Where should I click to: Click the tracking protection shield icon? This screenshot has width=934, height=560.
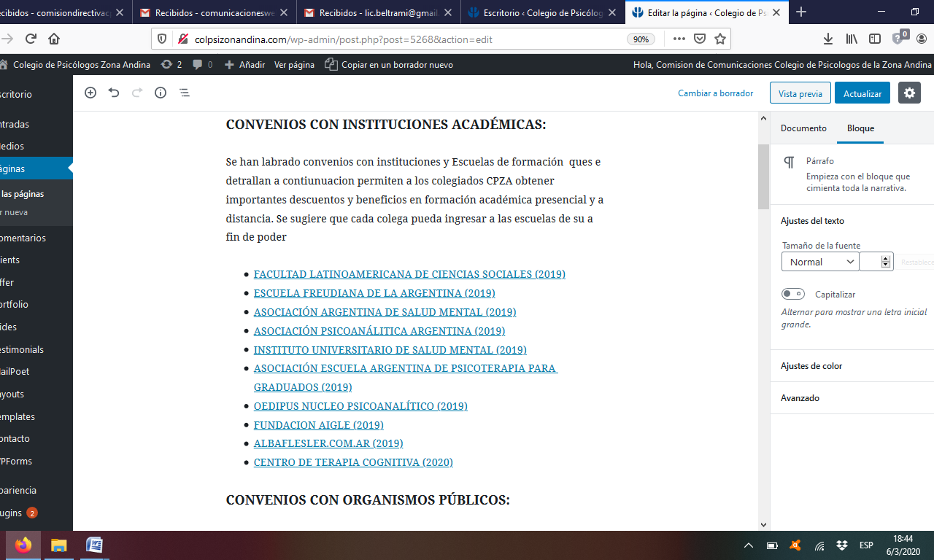click(x=162, y=39)
